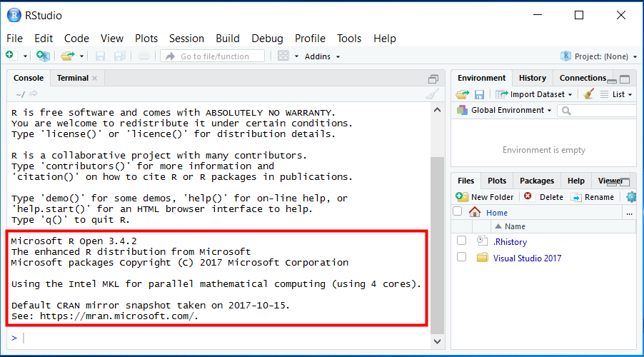644x357 pixels.
Task: Open the New File dropdown arrow
Action: pyautogui.click(x=25, y=56)
